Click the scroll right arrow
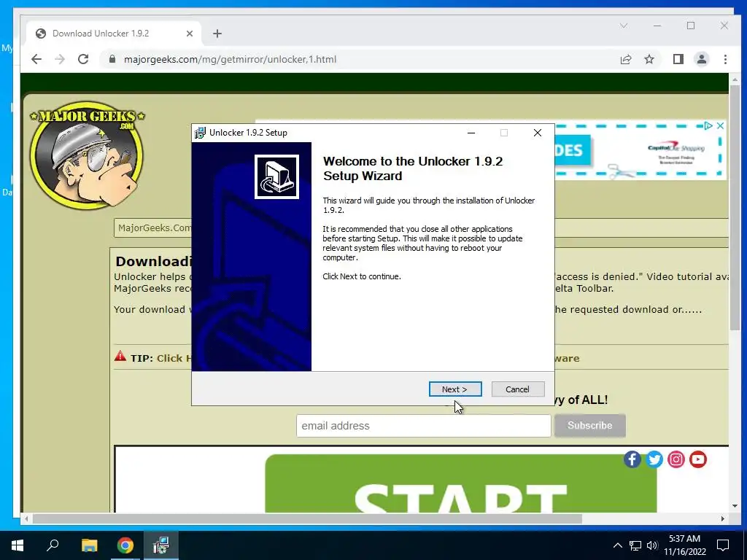The image size is (747, 560). point(723,518)
